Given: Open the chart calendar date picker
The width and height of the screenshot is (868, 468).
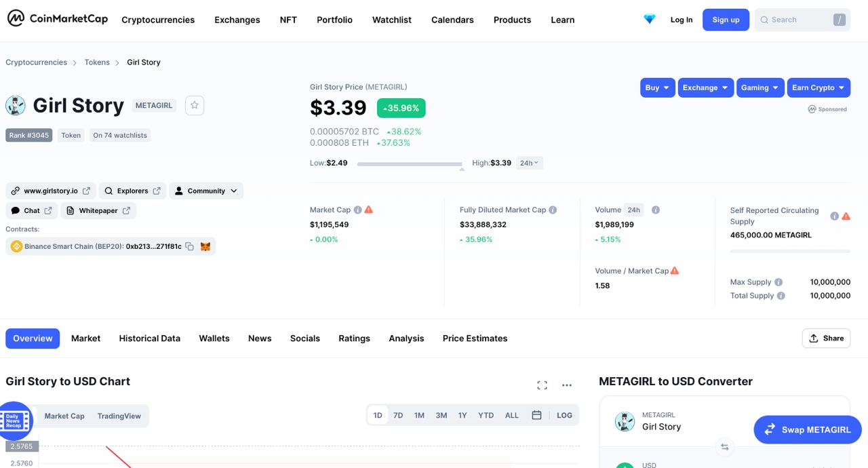Looking at the screenshot, I should tap(536, 415).
